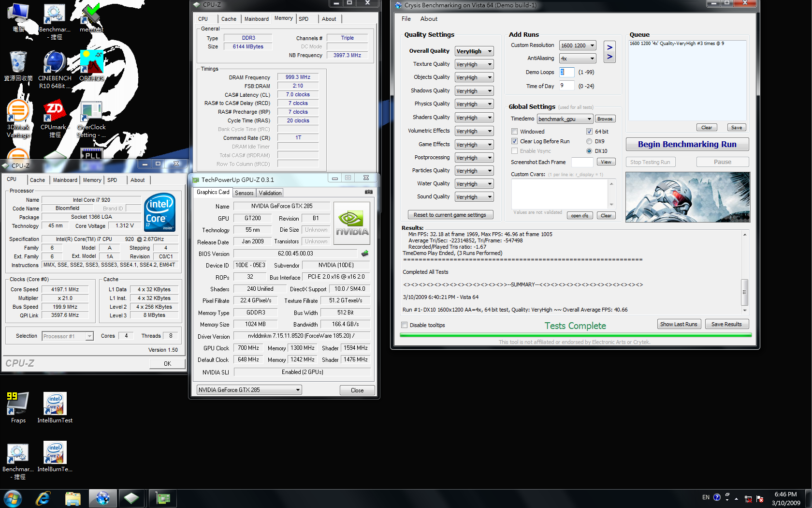Viewport: 812px width, 508px height.
Task: Select the Crysis benchmark taskbar button
Action: [x=102, y=498]
